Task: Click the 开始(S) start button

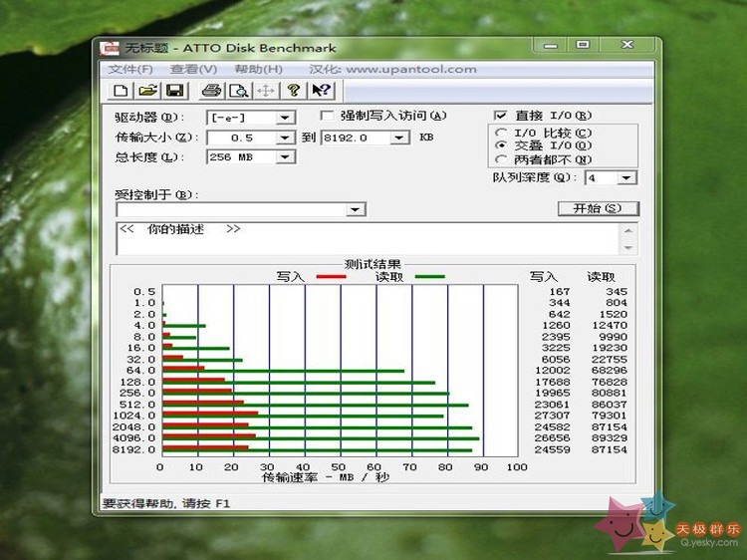Action: tap(598, 208)
